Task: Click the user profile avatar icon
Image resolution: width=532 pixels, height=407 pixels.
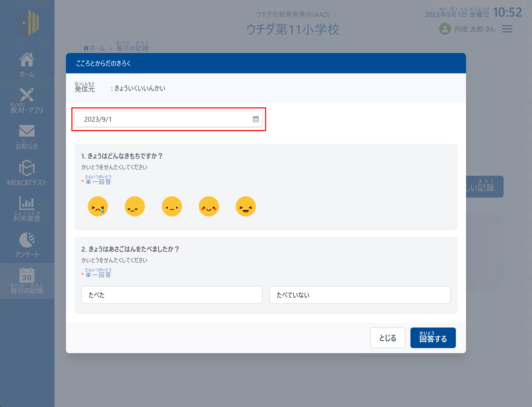Action: [x=445, y=29]
